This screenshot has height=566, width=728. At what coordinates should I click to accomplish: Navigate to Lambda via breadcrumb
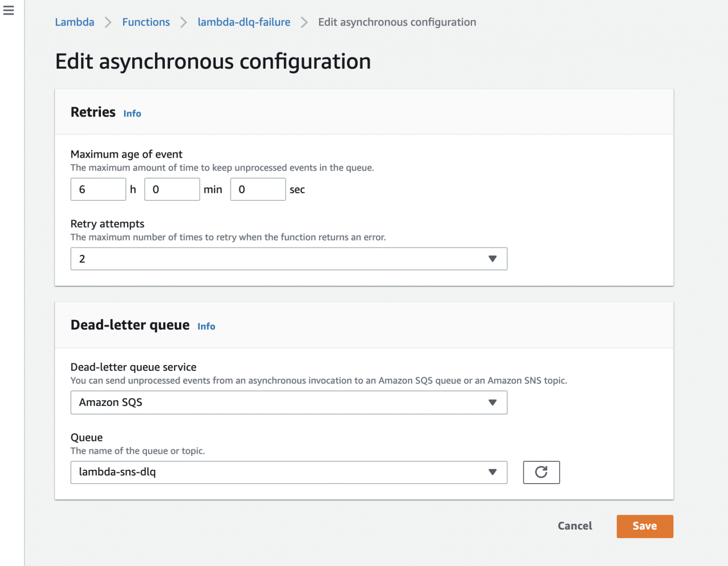74,22
